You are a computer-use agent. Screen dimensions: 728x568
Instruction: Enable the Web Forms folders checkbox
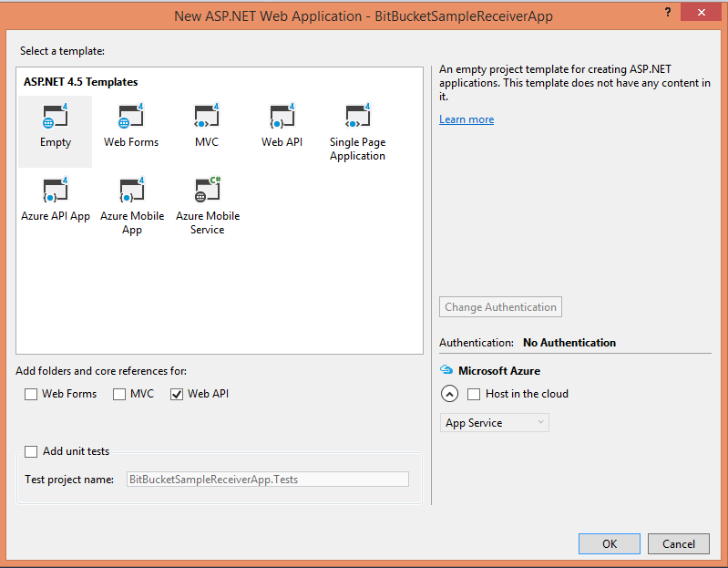click(x=31, y=394)
